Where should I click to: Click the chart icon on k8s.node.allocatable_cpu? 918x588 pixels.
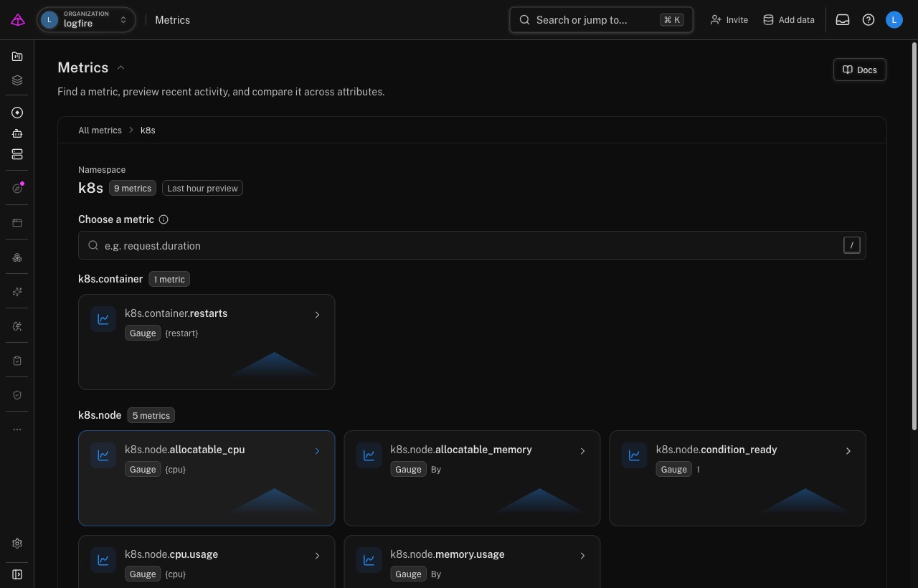[x=103, y=455]
